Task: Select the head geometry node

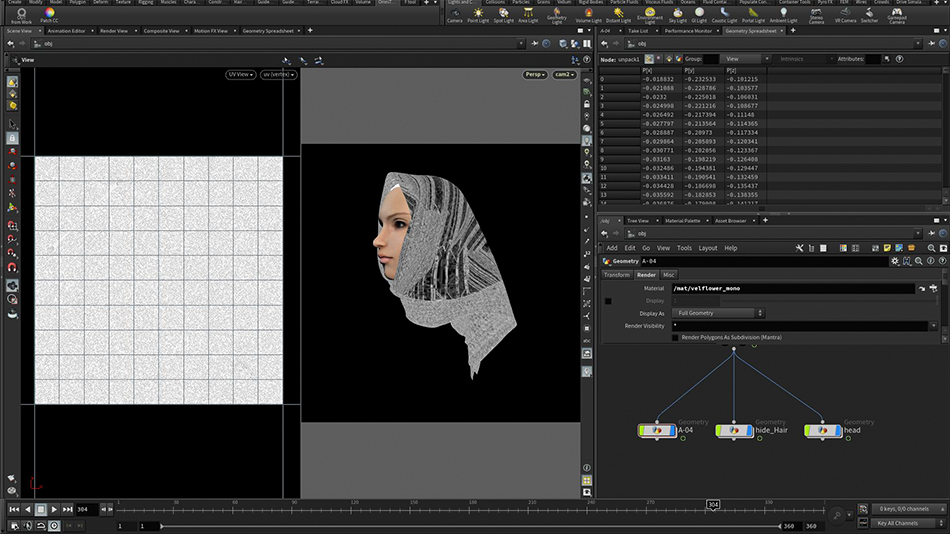Action: point(822,430)
